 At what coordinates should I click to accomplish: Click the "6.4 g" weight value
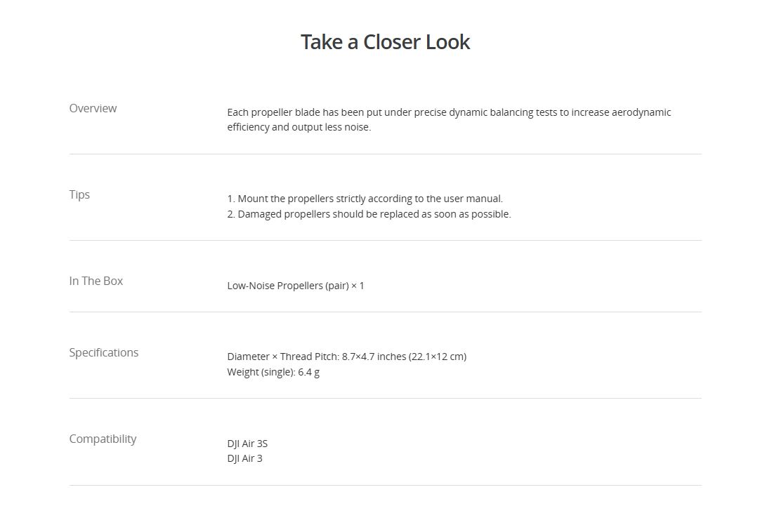[309, 372]
